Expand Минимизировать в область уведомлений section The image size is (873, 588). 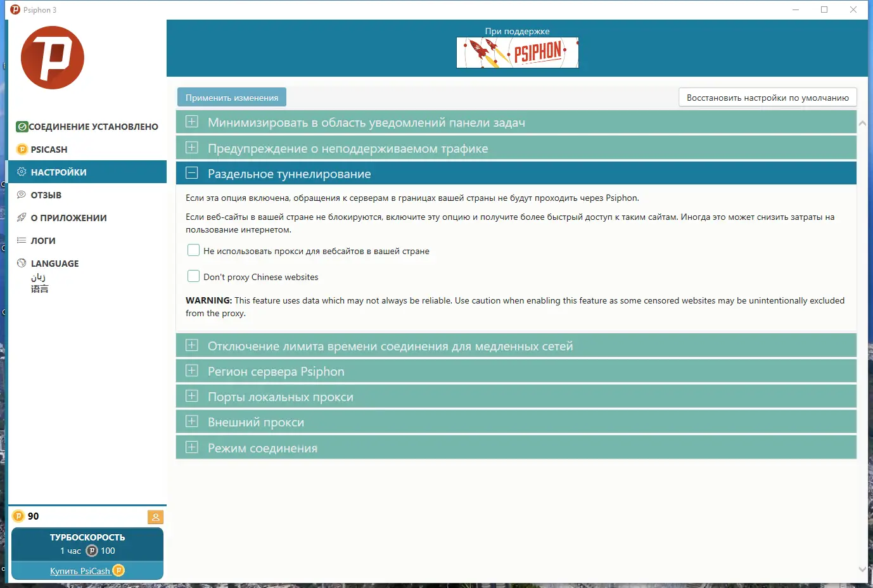coord(516,122)
